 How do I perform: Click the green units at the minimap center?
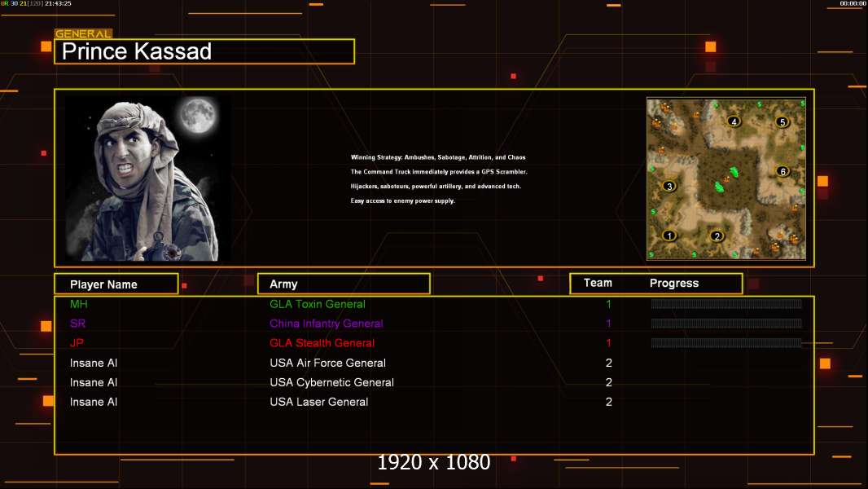[727, 179]
